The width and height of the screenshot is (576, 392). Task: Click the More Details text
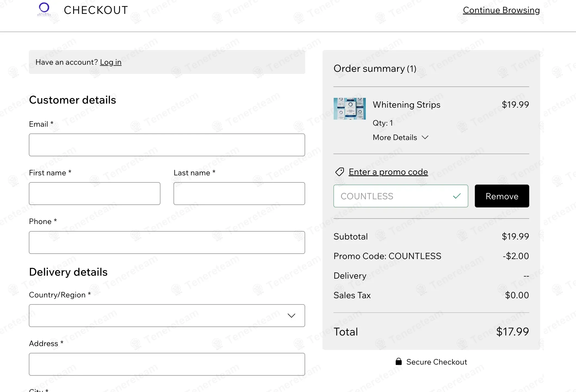(x=395, y=138)
